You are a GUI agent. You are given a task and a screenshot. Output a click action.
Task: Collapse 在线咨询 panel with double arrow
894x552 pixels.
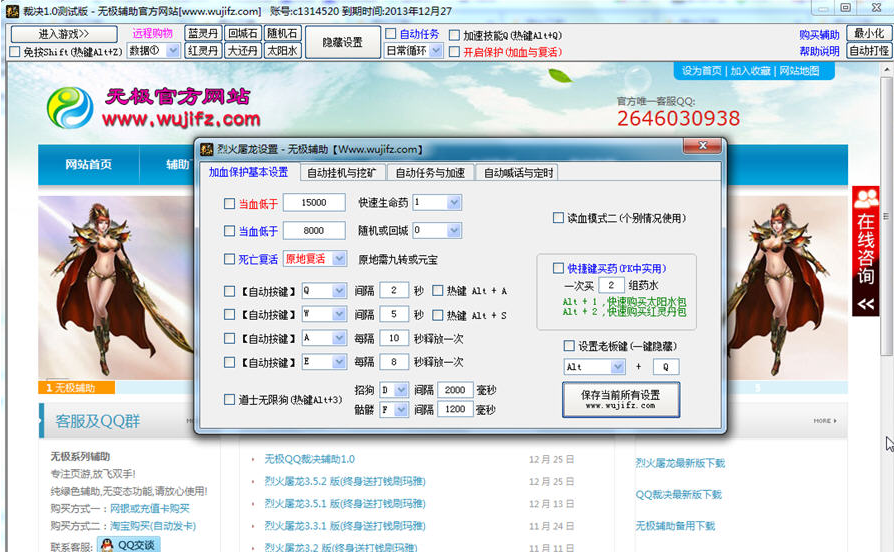click(865, 304)
